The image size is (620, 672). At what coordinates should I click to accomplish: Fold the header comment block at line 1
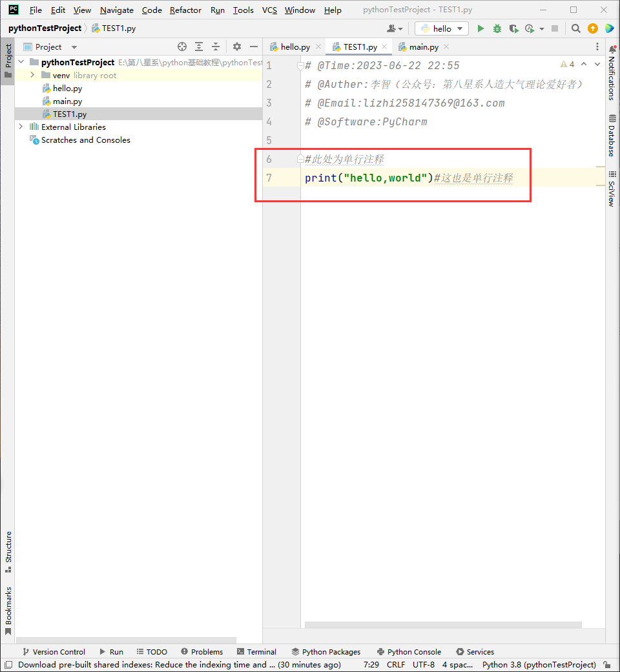(x=300, y=65)
